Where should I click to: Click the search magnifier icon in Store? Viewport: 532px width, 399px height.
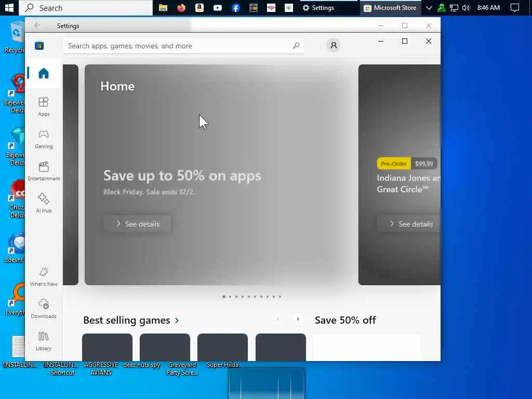[296, 46]
